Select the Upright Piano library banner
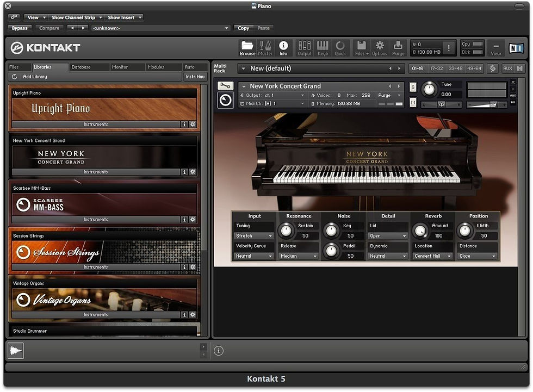The width and height of the screenshot is (533, 392). (103, 109)
